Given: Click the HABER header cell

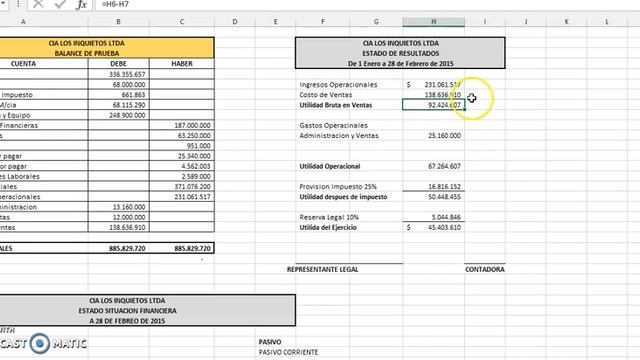Looking at the screenshot, I should [x=182, y=64].
